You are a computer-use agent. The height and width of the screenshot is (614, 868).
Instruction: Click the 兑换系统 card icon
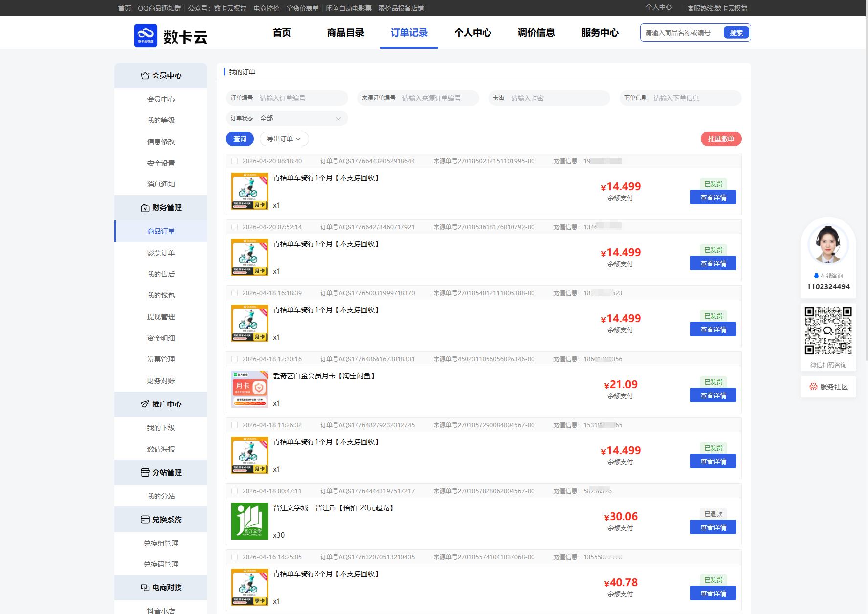tap(145, 520)
